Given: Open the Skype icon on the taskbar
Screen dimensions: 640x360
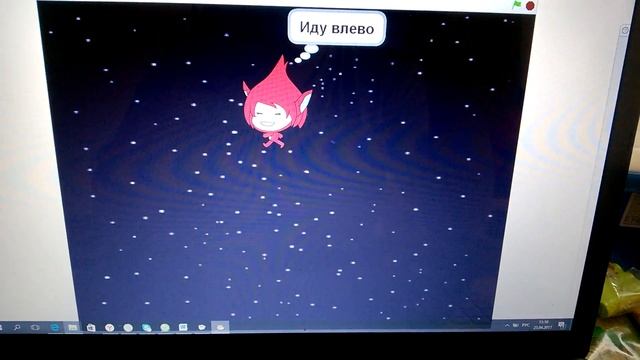Looking at the screenshot, I should [x=147, y=327].
